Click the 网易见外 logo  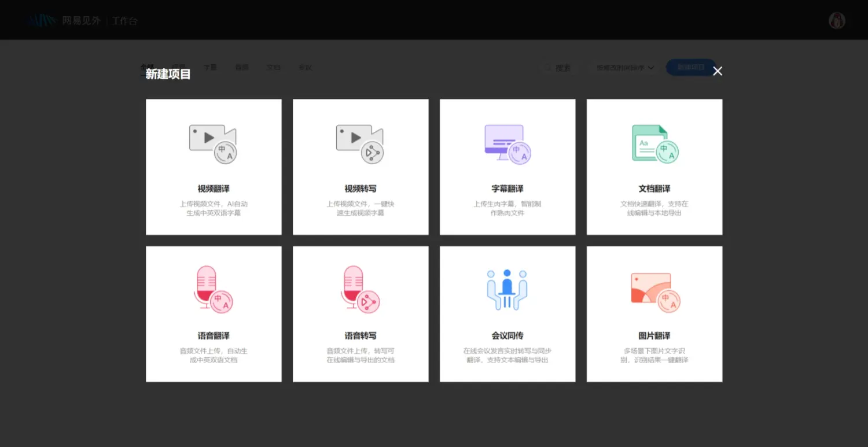click(x=64, y=21)
